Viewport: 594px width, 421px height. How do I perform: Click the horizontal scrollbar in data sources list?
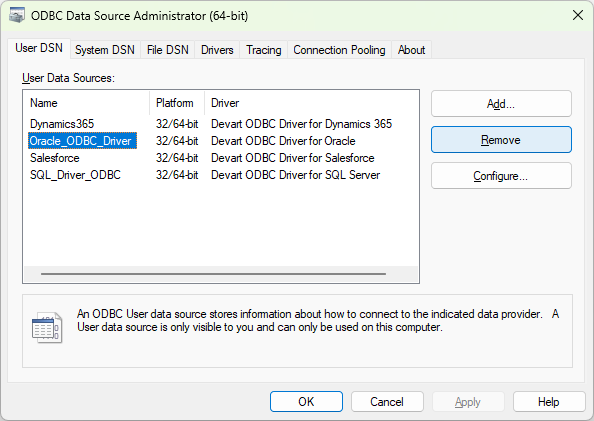click(x=213, y=274)
